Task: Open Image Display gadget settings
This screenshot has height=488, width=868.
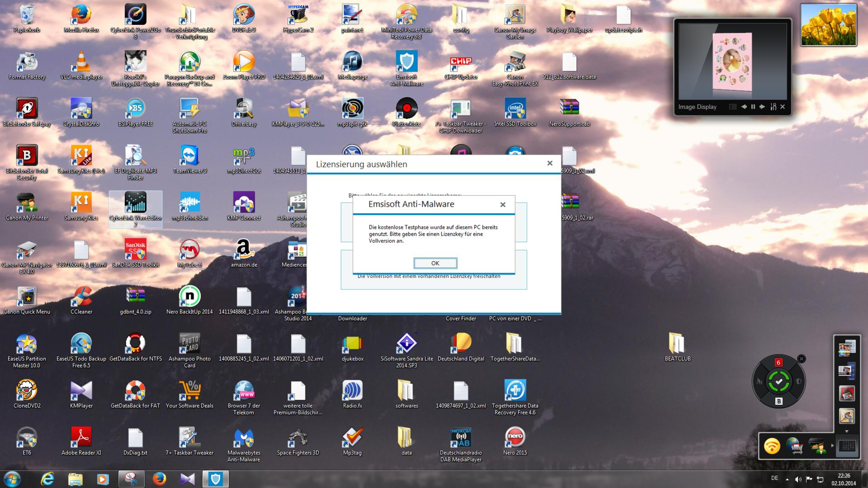Action: tap(773, 107)
